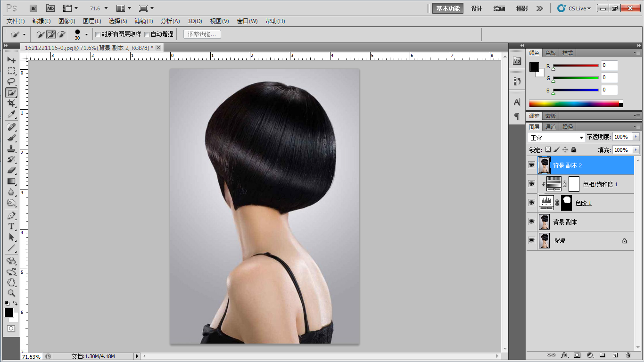Select the Horizontal Type tool
Screen dimensions: 644x362
(11, 226)
